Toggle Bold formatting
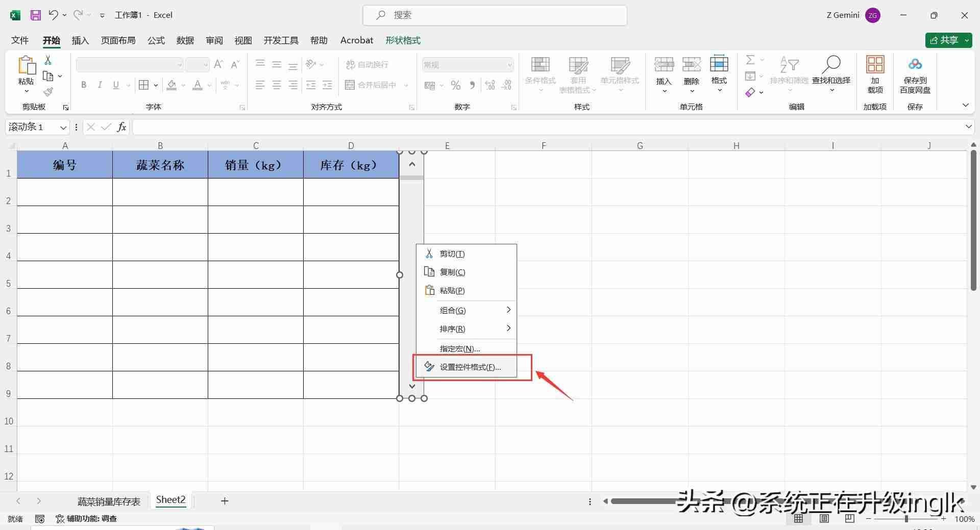 click(84, 85)
